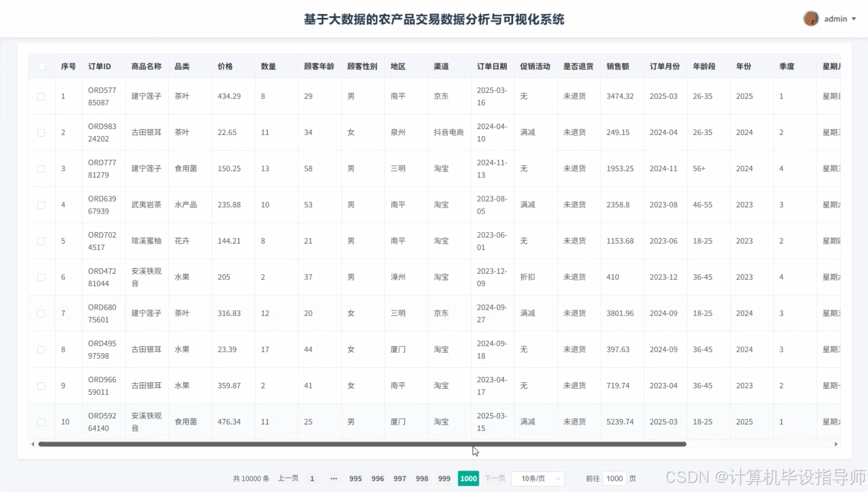Check the row for order ORD96659011
The width and height of the screenshot is (868, 492).
[41, 386]
